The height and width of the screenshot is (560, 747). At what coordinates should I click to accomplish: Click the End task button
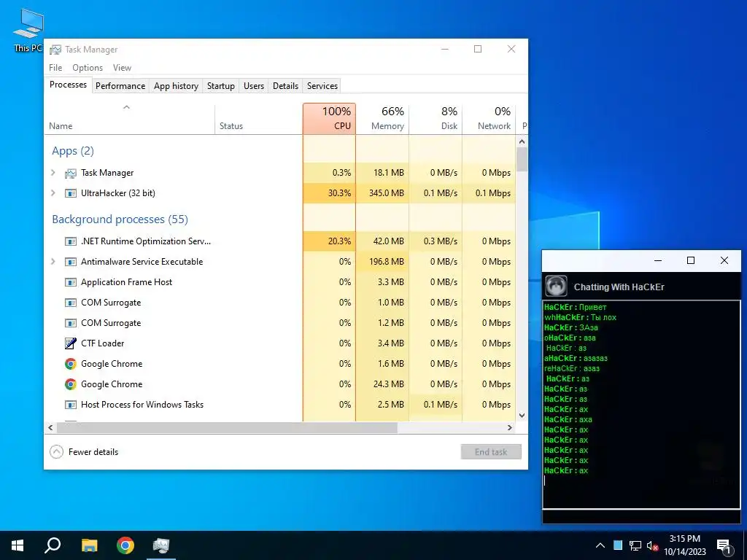pos(491,452)
